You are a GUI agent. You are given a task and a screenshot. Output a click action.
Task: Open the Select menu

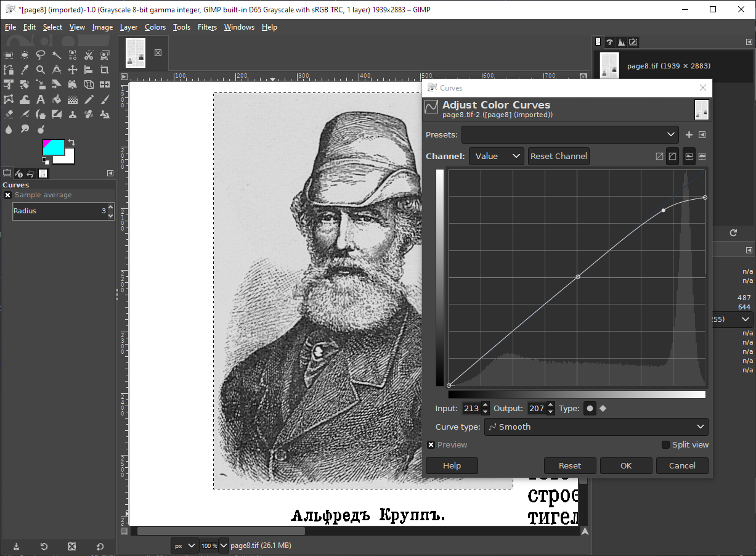[52, 27]
